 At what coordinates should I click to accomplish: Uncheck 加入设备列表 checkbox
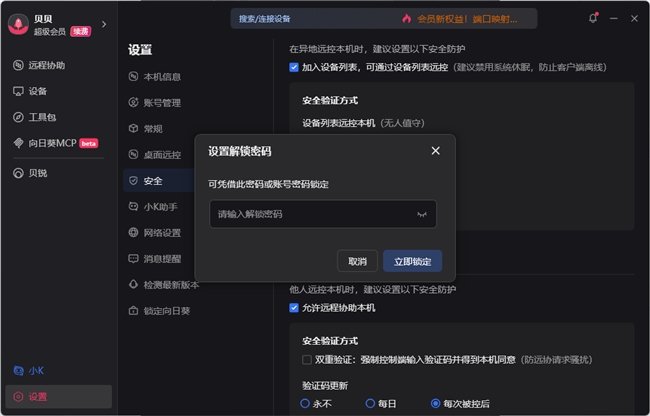pyautogui.click(x=294, y=67)
